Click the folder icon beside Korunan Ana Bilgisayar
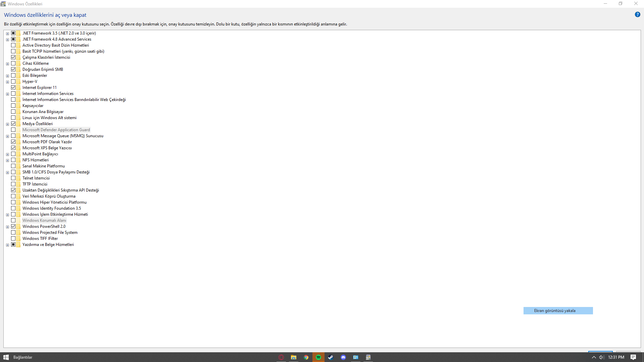This screenshot has width=644, height=362. click(18, 112)
